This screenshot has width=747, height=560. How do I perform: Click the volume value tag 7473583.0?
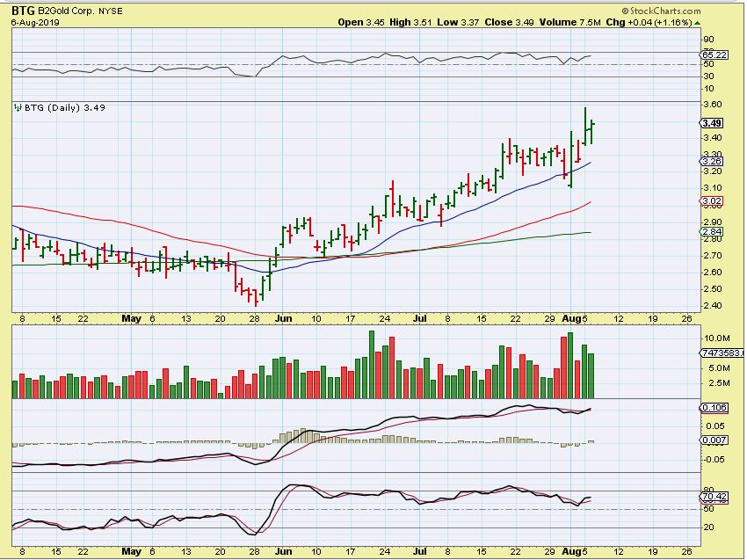[722, 353]
